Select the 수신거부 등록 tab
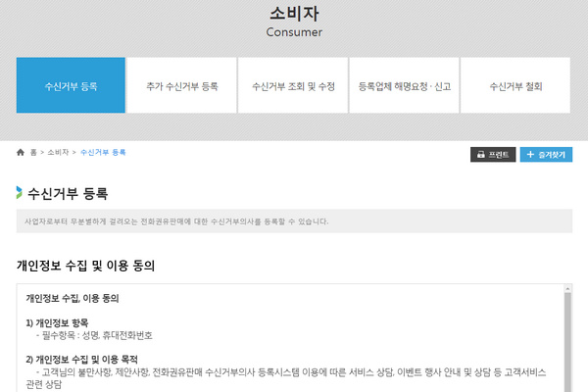This screenshot has width=588, height=392. pos(71,85)
